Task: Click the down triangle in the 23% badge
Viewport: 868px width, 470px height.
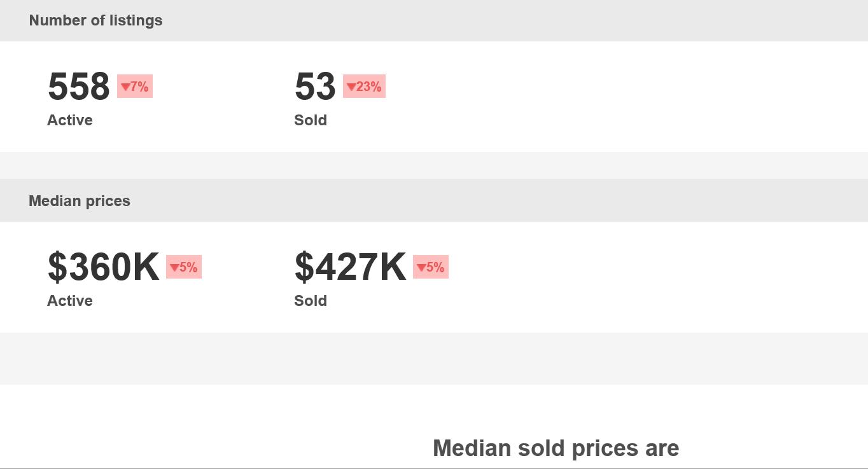Action: click(x=351, y=87)
